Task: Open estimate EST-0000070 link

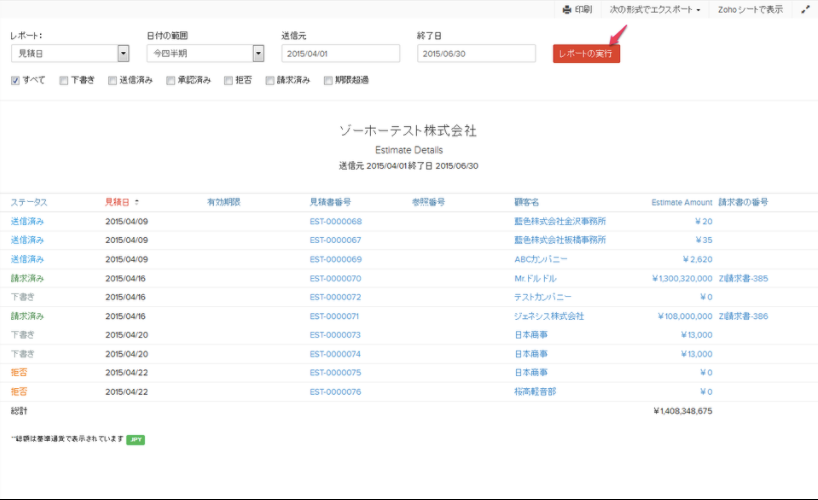Action: pyautogui.click(x=335, y=278)
